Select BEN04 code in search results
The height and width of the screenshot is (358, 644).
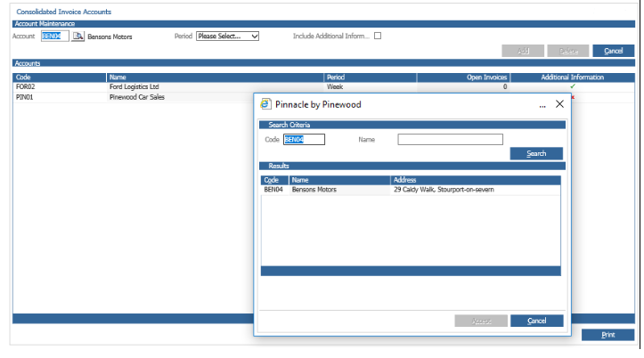pyautogui.click(x=273, y=190)
